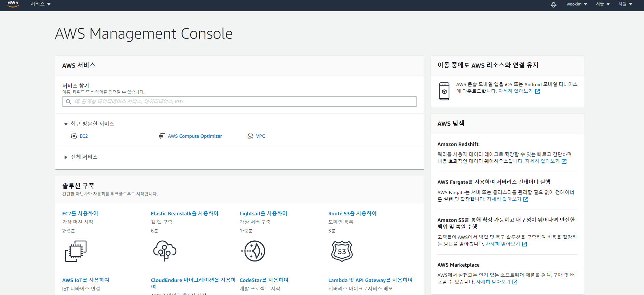Click 자세히 알아보기 under AWS Marketplace
The width and height of the screenshot is (644, 295).
click(x=493, y=282)
